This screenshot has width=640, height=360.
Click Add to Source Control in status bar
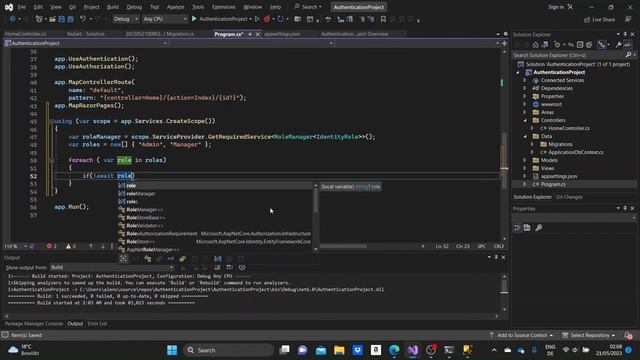coord(521,335)
